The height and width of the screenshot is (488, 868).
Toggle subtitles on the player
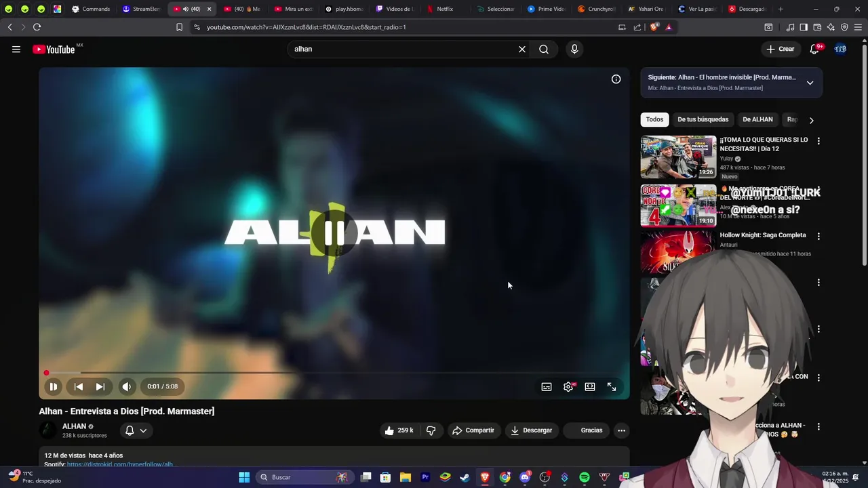point(547,386)
